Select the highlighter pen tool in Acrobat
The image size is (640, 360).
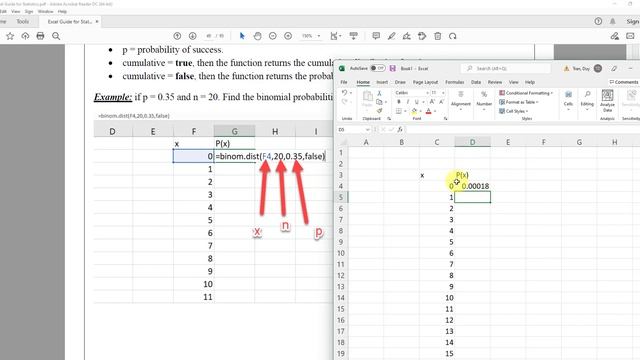391,36
